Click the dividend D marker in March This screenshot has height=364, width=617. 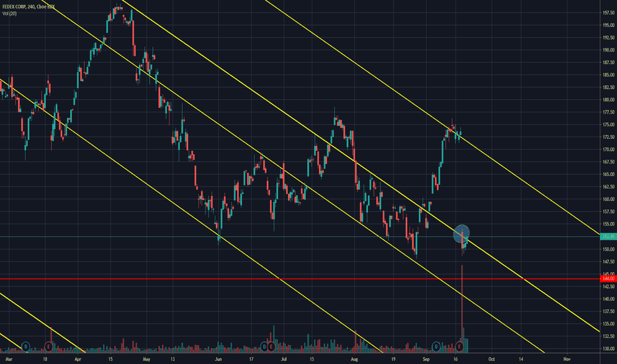(26, 347)
